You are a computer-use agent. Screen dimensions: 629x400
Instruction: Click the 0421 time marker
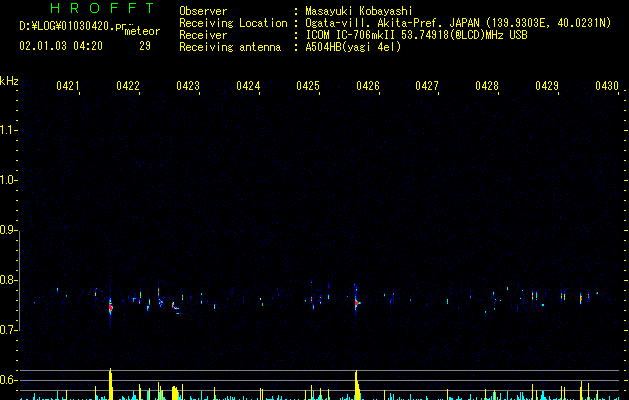point(67,86)
